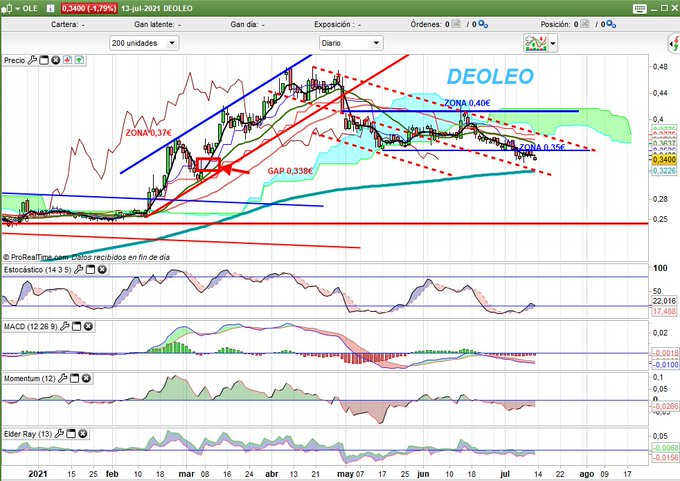Click the info icon next to OLE
Image resolution: width=680 pixels, height=481 pixels.
[50, 8]
